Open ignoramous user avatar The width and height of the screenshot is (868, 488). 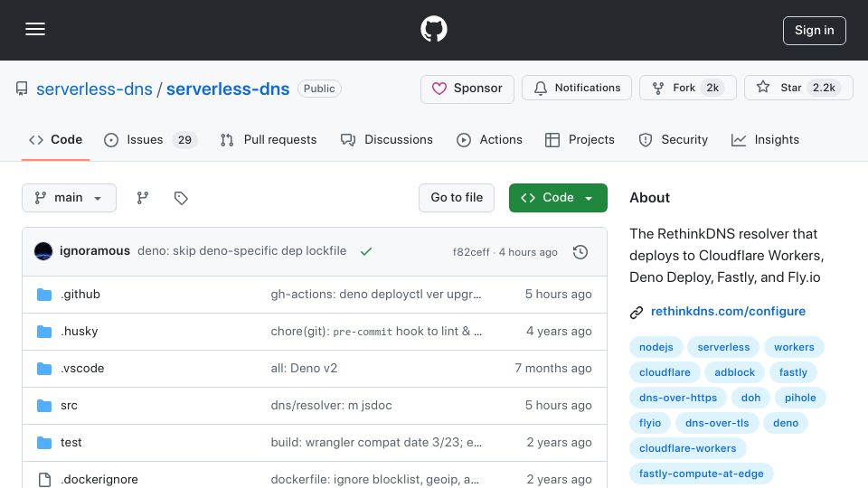click(43, 251)
